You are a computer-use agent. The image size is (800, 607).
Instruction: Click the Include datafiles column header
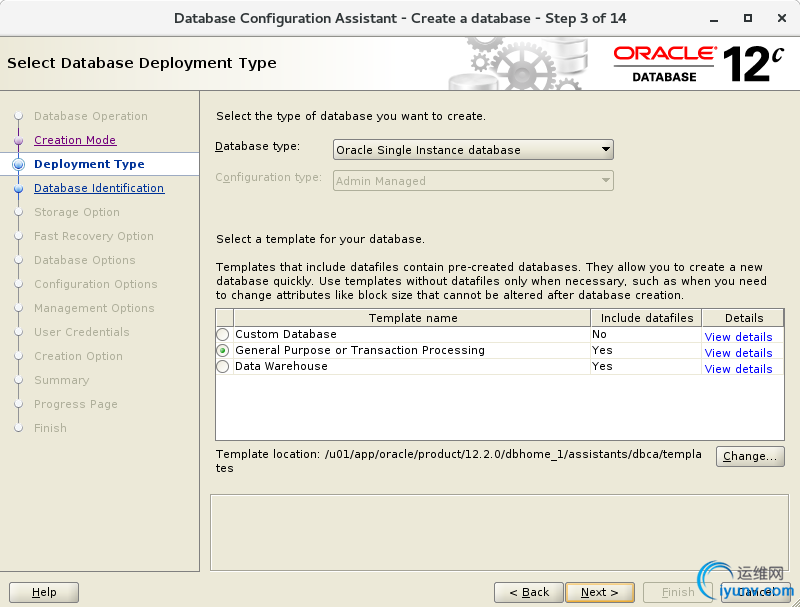(646, 318)
